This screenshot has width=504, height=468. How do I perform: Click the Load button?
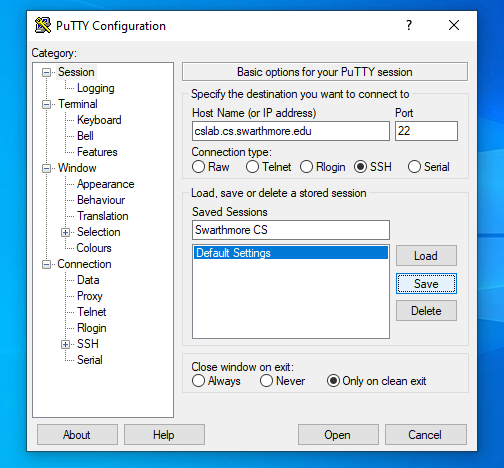click(426, 256)
